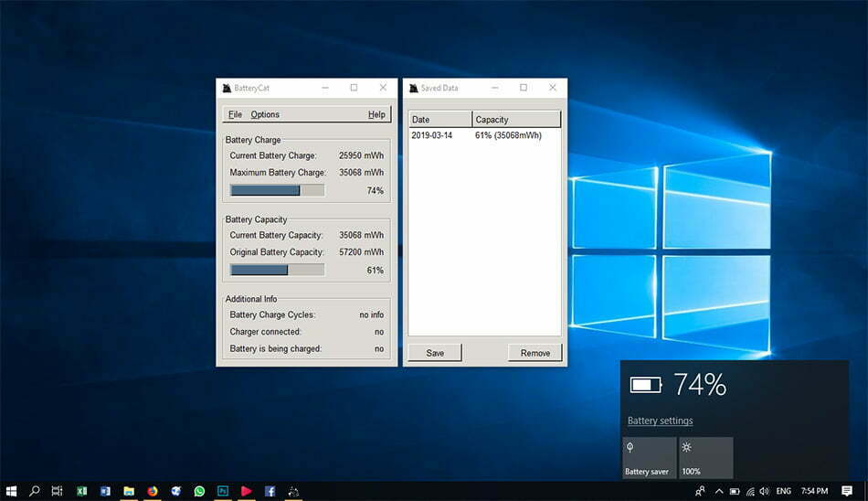Switch to Firefox in taskbar
The height and width of the screenshot is (501, 868).
153,491
